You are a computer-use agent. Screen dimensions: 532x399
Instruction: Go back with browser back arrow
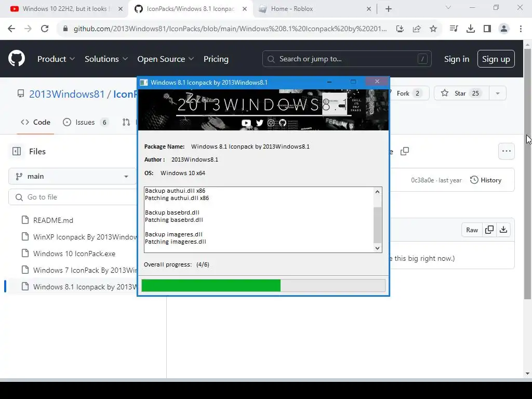click(x=11, y=29)
